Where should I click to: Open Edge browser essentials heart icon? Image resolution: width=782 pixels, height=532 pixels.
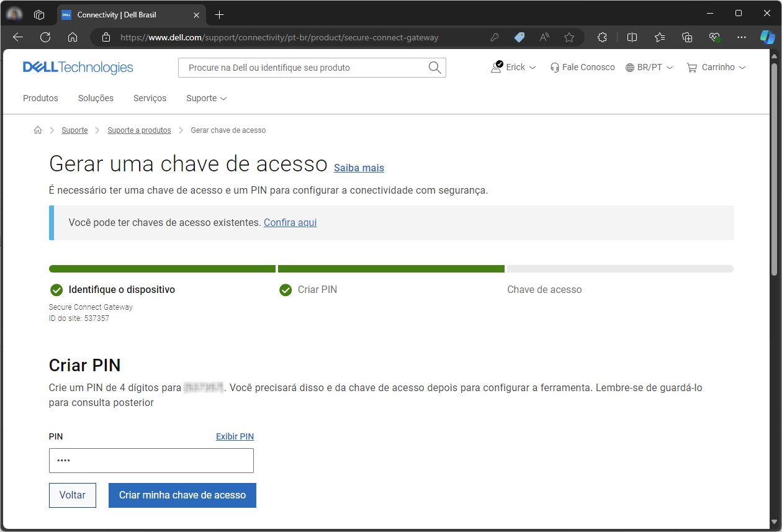[x=714, y=37]
